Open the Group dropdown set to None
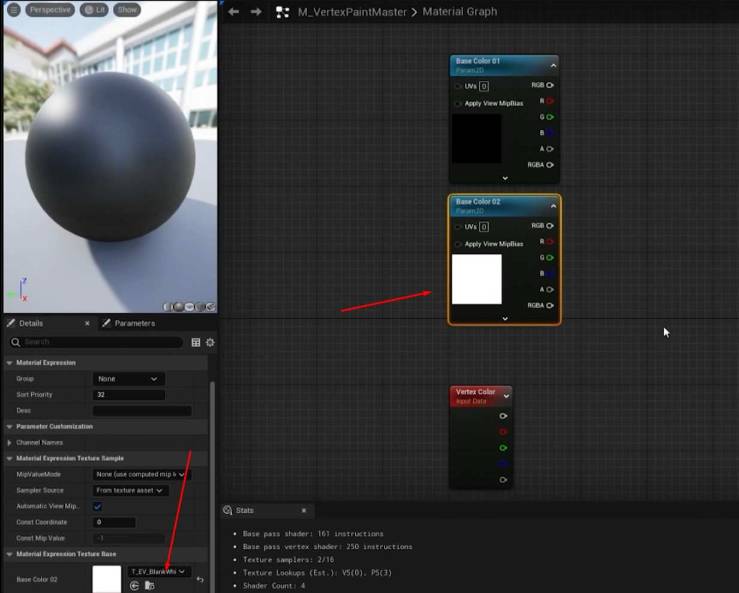Screen dimensions: 739x593 (128, 379)
